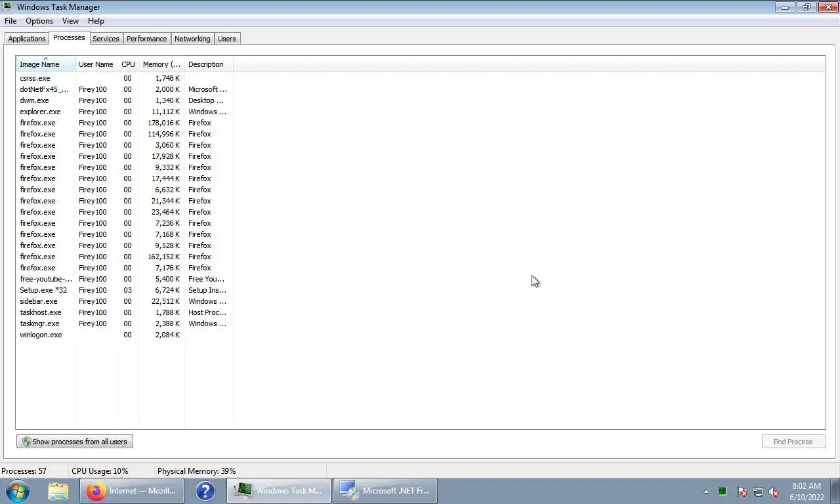Select the firefox.exe row using 162,152 K
Viewport: 840px width, 504px height.
pyautogui.click(x=125, y=257)
